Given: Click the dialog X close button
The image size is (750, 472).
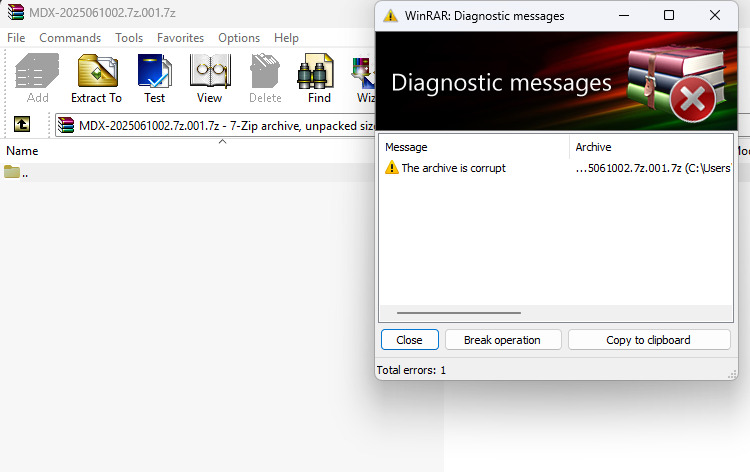Looking at the screenshot, I should [715, 15].
